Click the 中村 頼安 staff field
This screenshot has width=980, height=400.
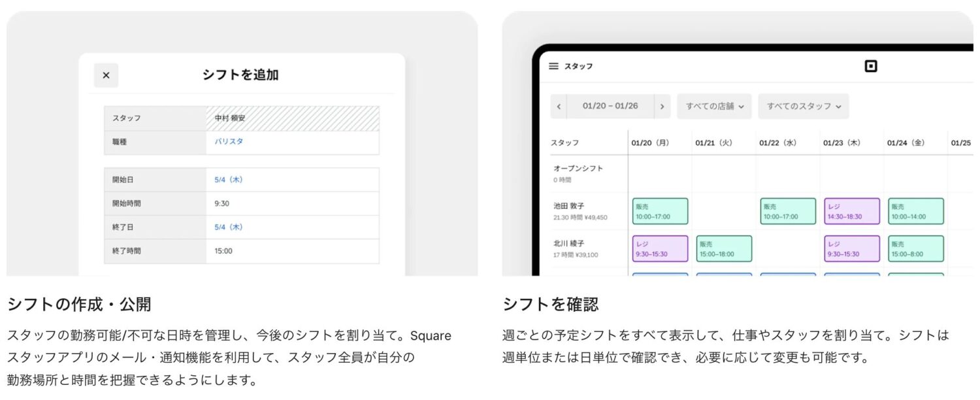292,118
